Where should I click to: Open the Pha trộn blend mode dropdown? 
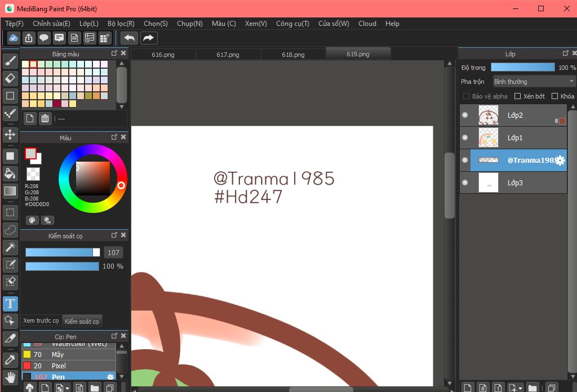click(534, 81)
